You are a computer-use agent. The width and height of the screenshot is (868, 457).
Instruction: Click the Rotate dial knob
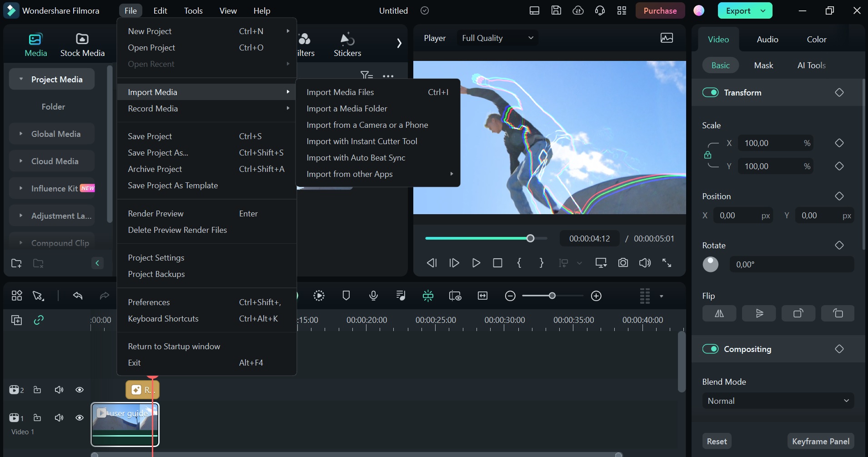[711, 264]
